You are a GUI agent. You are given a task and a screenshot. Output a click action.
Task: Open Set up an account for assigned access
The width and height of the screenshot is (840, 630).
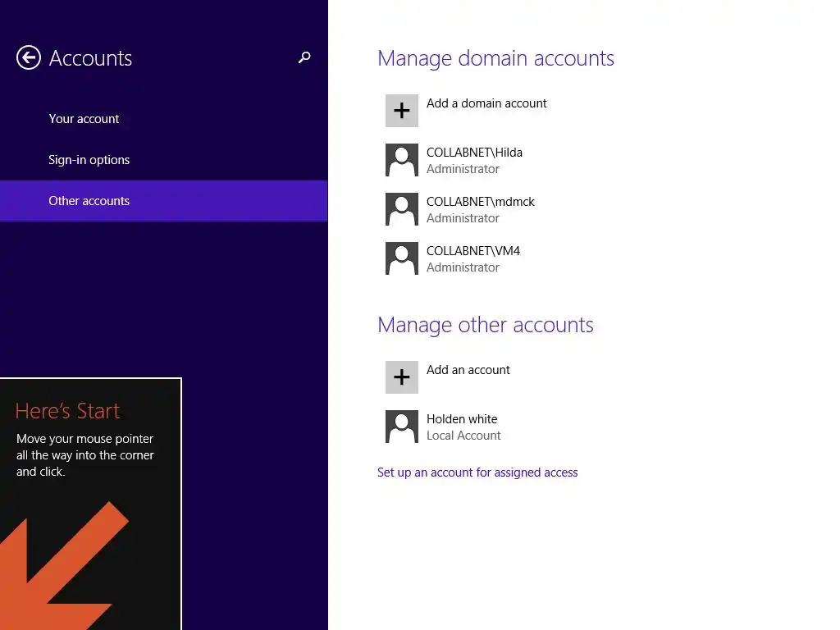point(477,472)
